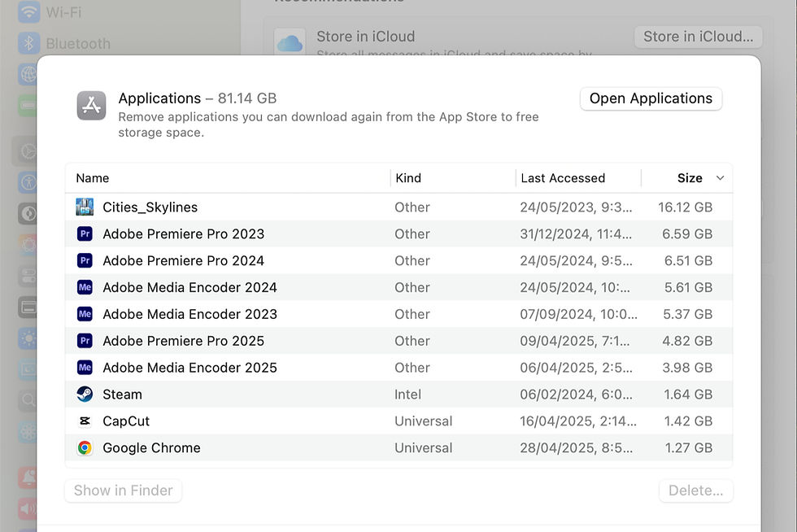Click Universal kind in CapCut row
797x532 pixels.
424,421
